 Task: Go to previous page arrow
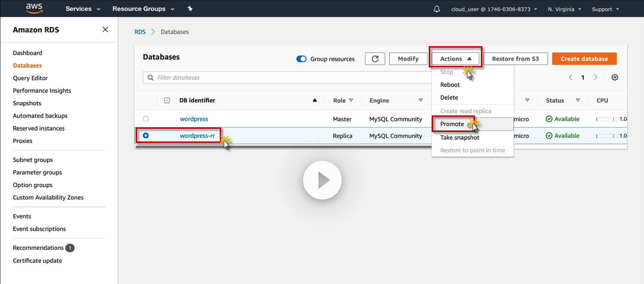571,77
